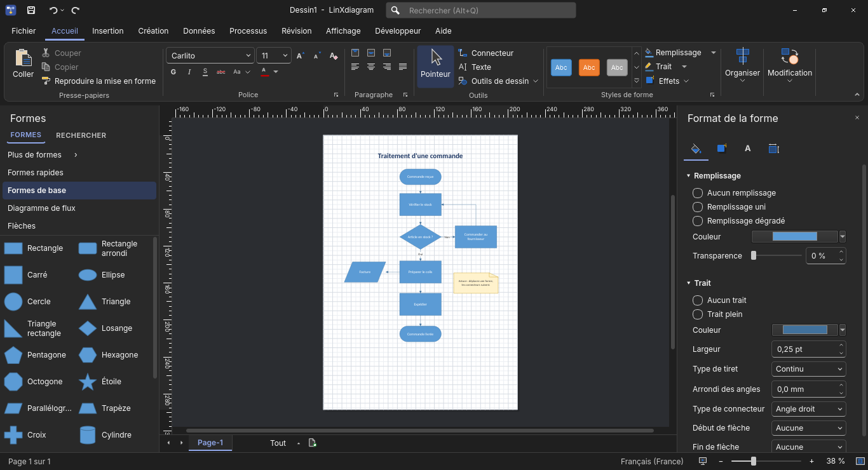The width and height of the screenshot is (868, 470).
Task: Click the Undo arrow icon
Action: click(53, 10)
